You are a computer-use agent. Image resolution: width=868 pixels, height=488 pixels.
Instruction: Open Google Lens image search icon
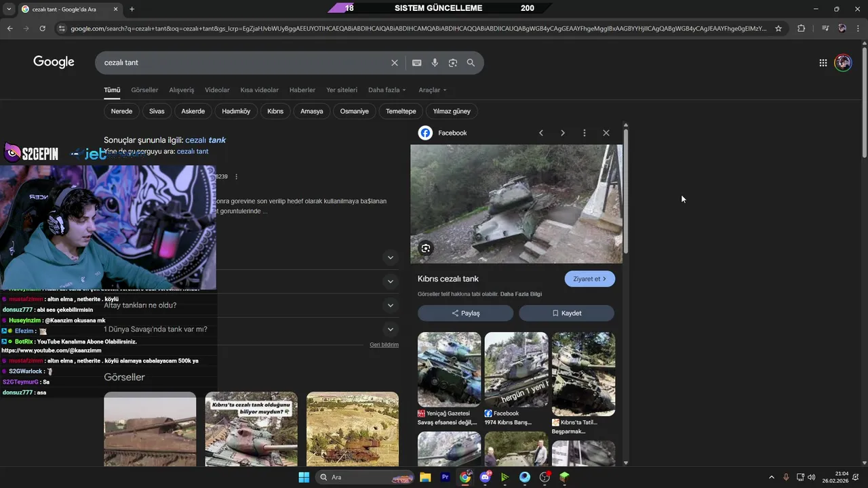pos(453,62)
